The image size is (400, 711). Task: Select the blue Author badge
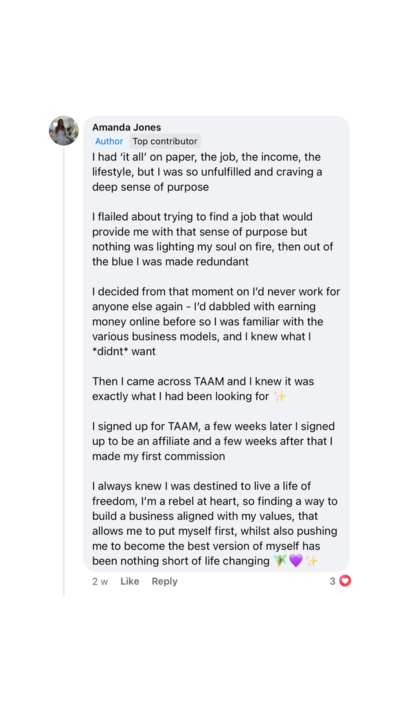coord(109,141)
